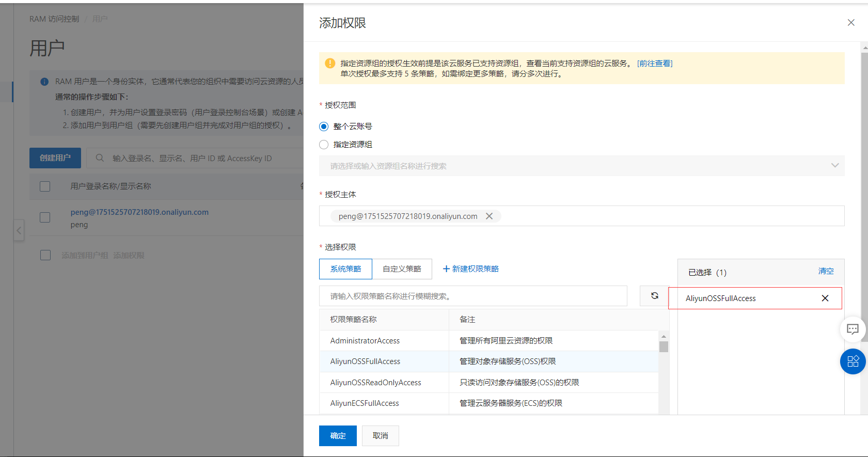The width and height of the screenshot is (868, 457).
Task: Switch to the 系统策略 tab
Action: click(x=345, y=269)
